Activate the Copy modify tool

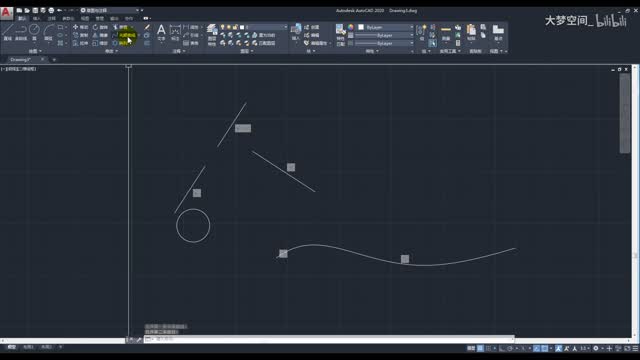point(80,35)
